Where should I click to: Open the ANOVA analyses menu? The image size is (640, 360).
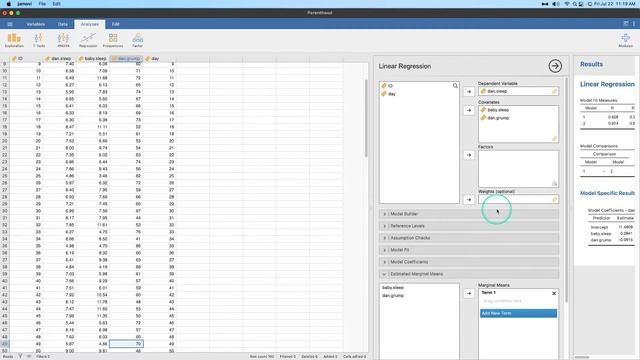(x=63, y=40)
